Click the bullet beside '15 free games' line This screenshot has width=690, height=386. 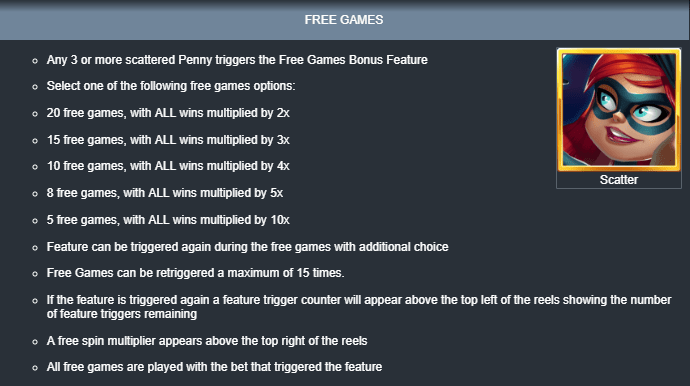point(35,141)
